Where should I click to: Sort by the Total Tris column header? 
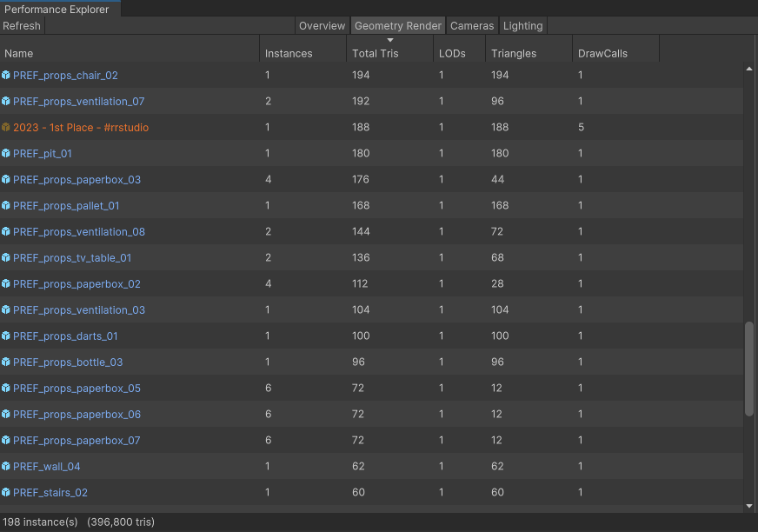coord(376,53)
